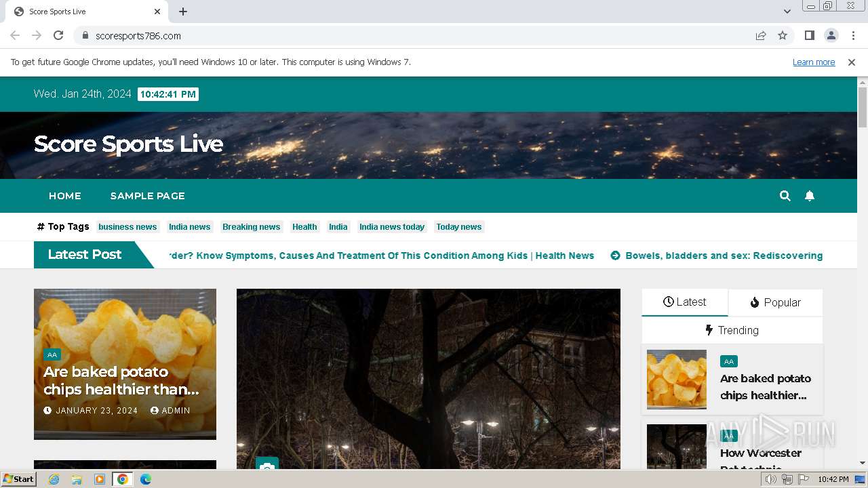This screenshot has height=488, width=868.
Task: Click the Learn more link
Action: [x=814, y=62]
